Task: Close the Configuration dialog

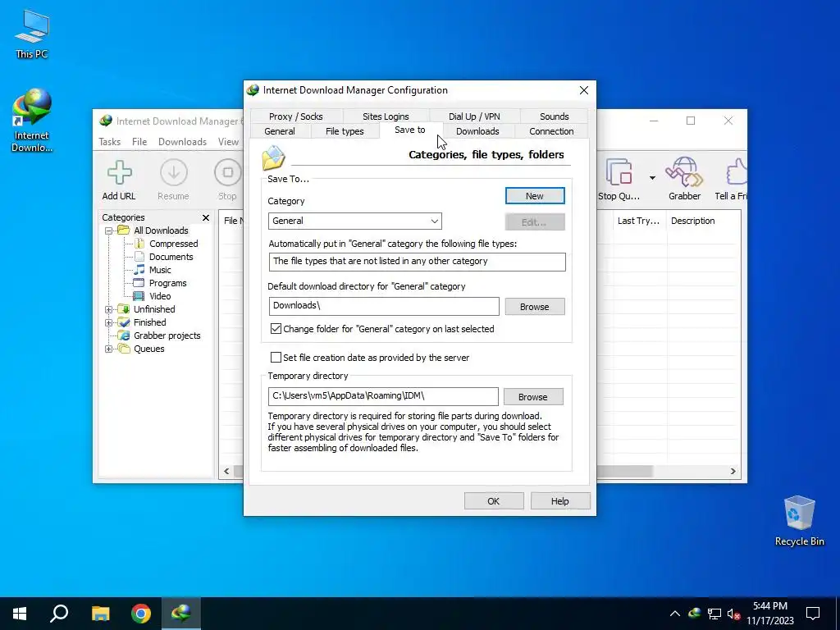Action: (584, 90)
